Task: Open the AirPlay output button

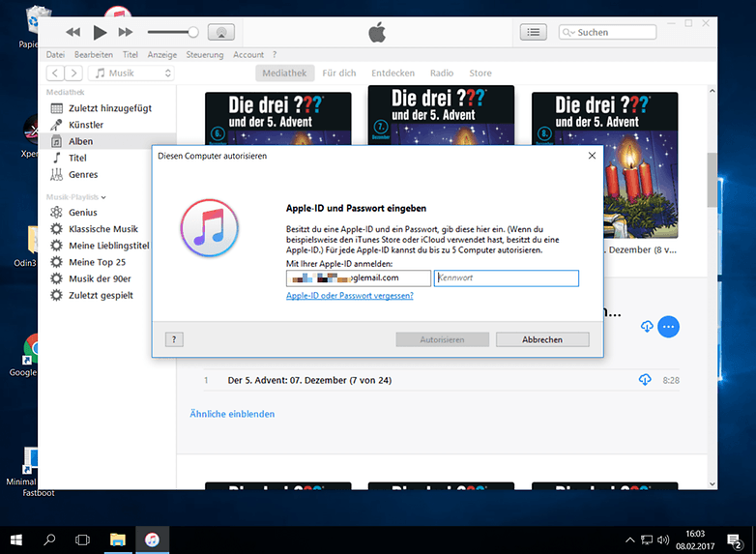Action: tap(221, 32)
